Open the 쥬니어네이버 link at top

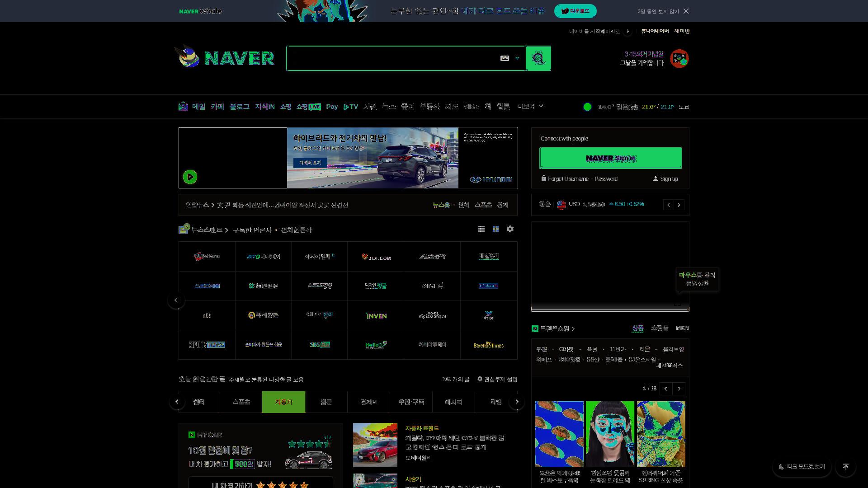click(x=655, y=31)
